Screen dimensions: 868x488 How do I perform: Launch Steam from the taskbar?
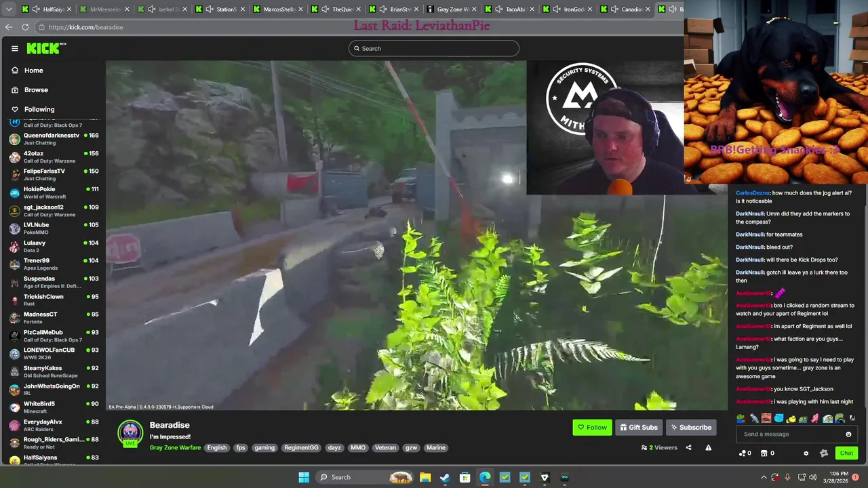tap(445, 477)
